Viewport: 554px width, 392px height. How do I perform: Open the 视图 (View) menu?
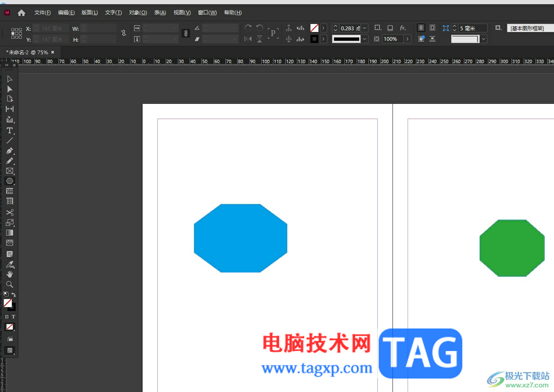(182, 13)
